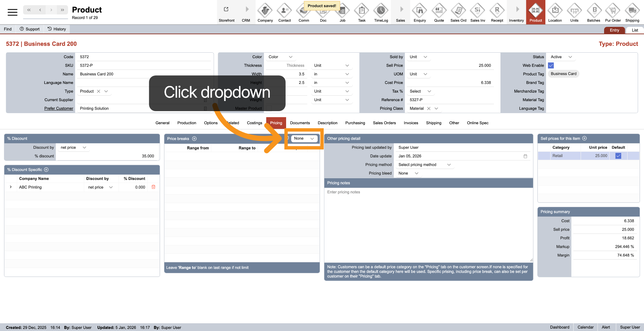Open the Location module icon
The image size is (644, 331).
(x=555, y=12)
